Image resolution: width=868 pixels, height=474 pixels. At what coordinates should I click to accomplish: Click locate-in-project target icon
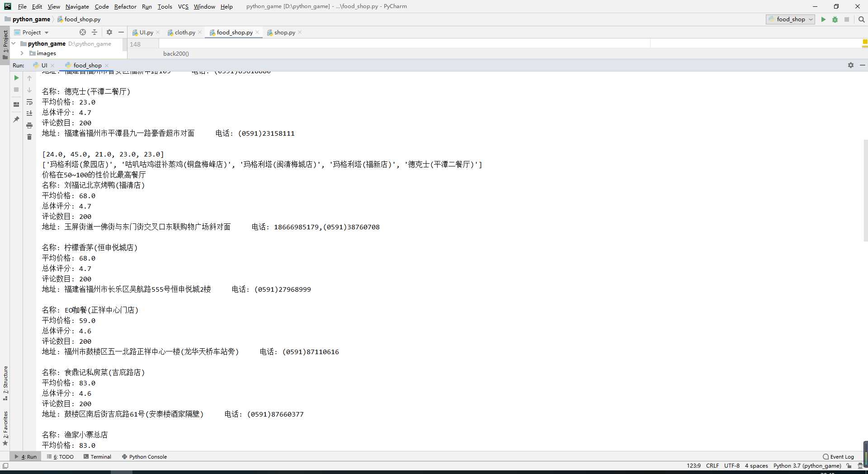[x=83, y=32]
